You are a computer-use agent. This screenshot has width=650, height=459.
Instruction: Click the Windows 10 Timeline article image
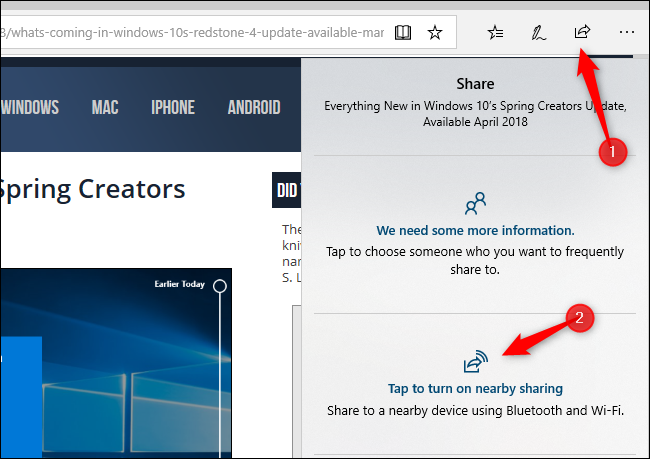tap(116, 363)
